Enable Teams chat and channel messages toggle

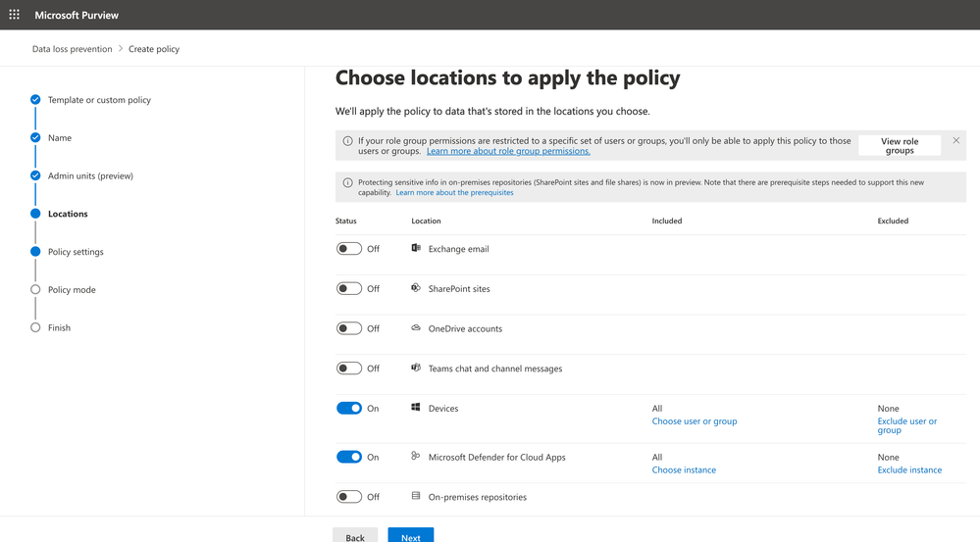(349, 369)
